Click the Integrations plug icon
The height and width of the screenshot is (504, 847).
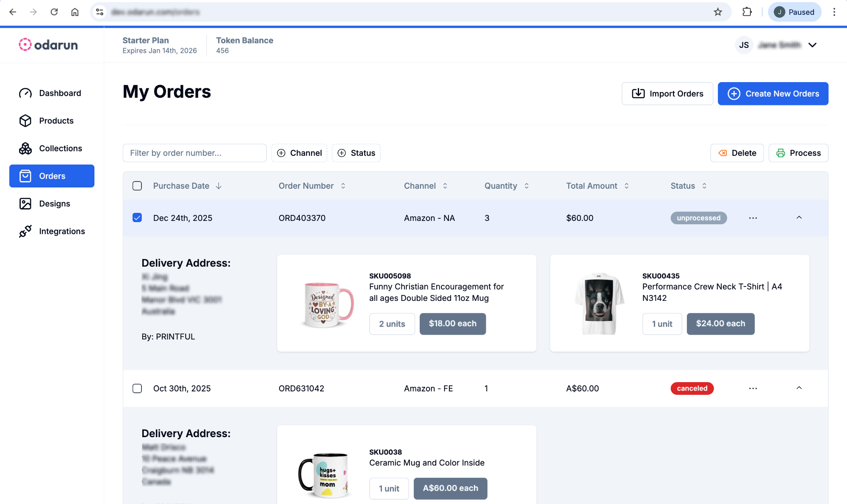25,231
